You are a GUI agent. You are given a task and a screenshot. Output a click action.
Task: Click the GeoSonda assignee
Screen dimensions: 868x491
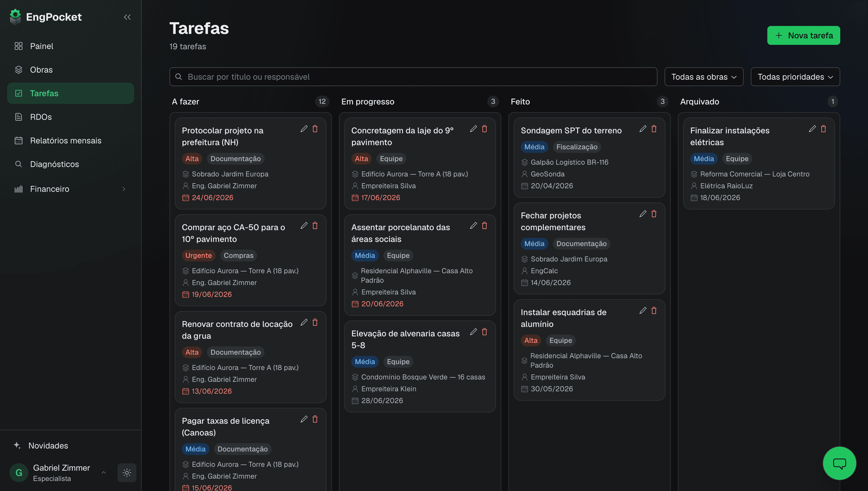pos(547,174)
